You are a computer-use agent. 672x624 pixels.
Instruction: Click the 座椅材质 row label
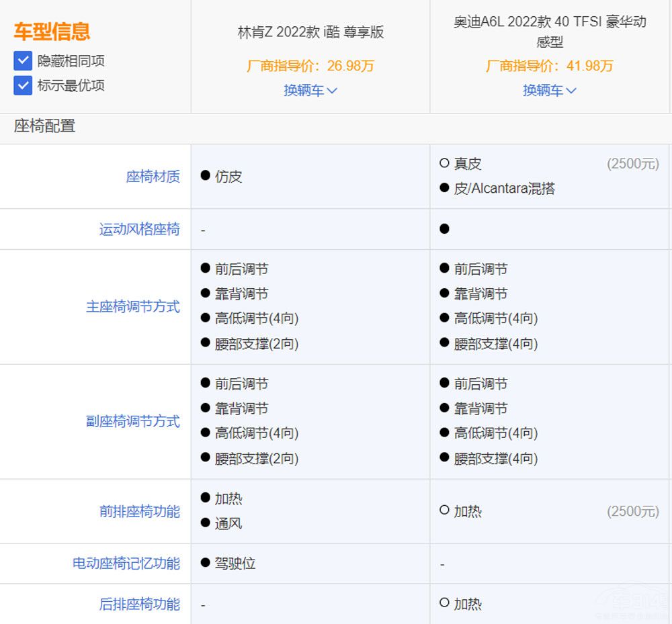[153, 177]
